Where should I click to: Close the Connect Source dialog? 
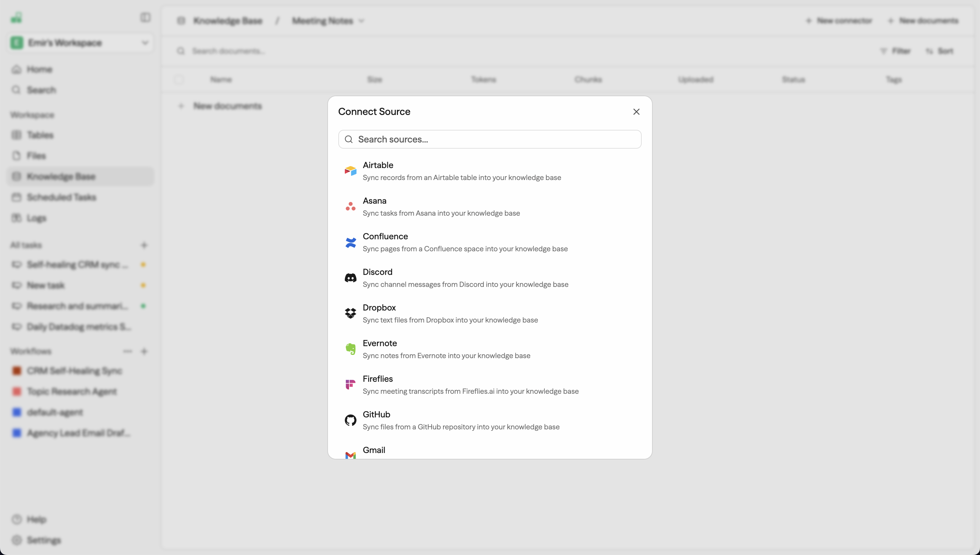636,112
